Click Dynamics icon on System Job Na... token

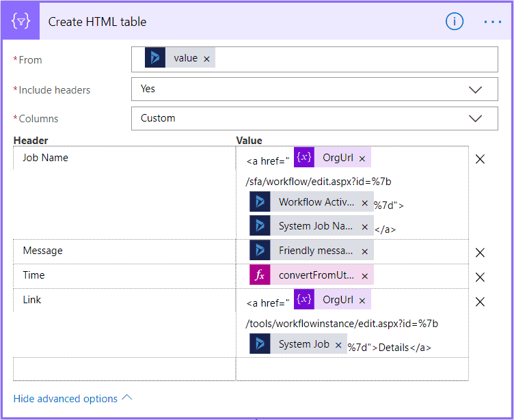coord(260,225)
